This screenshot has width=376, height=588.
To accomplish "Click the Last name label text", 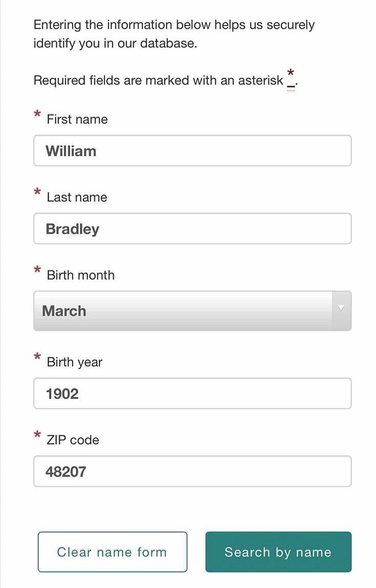I will tap(77, 197).
